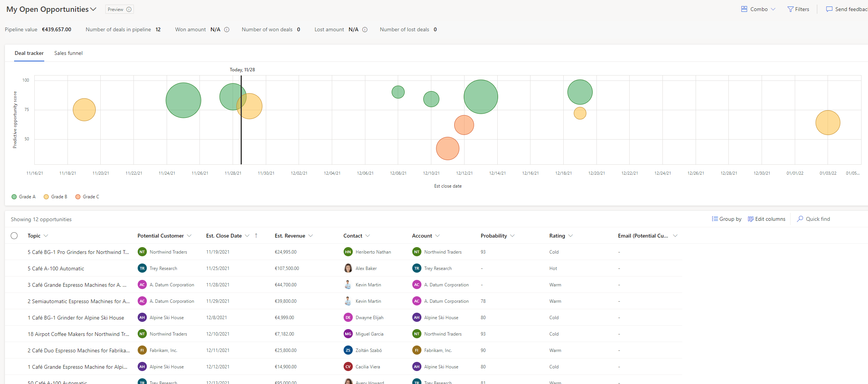This screenshot has width=868, height=384.
Task: Click the info icon beside Lost amount
Action: (365, 29)
